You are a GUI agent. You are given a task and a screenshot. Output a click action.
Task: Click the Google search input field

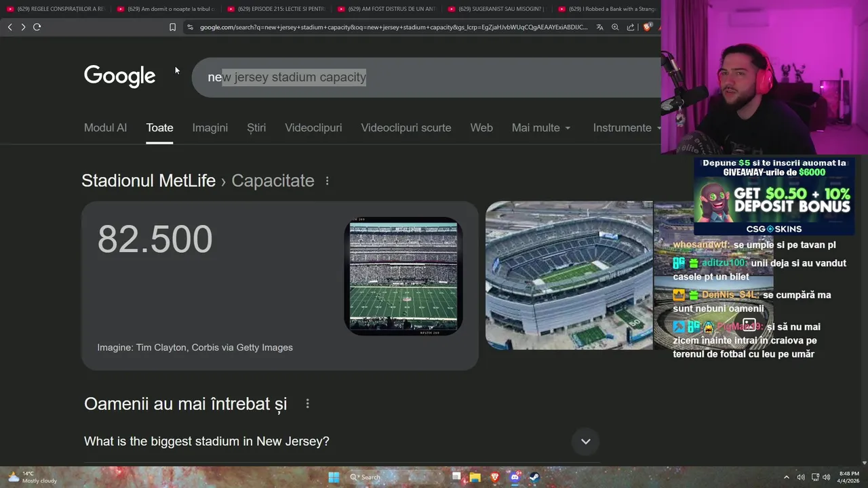(x=427, y=77)
